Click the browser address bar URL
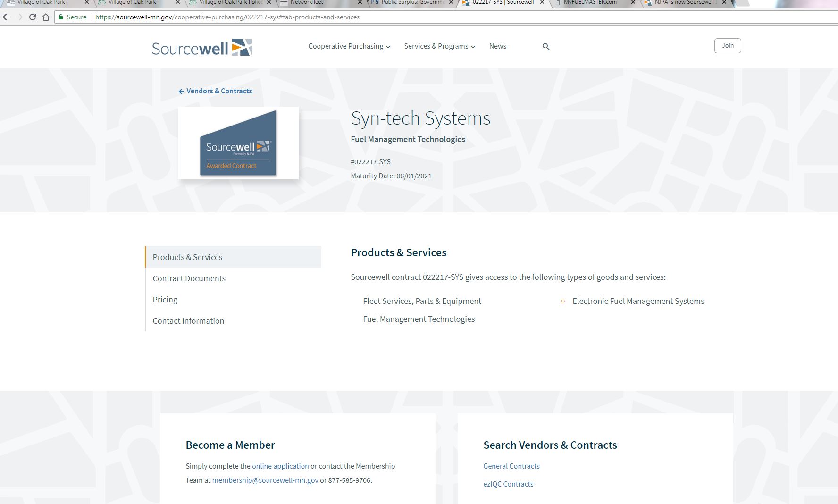 click(227, 17)
